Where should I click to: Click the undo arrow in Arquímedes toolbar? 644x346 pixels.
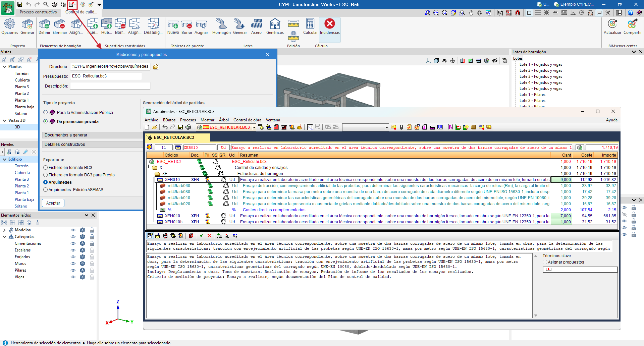pos(165,127)
